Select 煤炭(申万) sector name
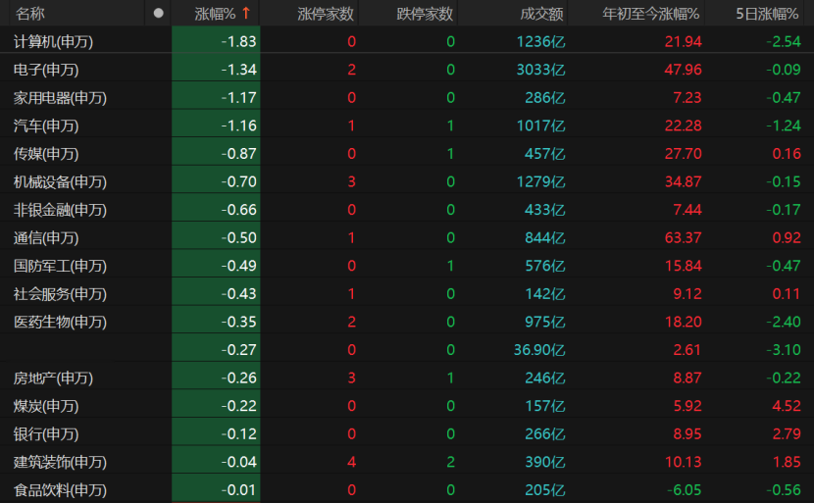814x504 pixels. click(46, 406)
